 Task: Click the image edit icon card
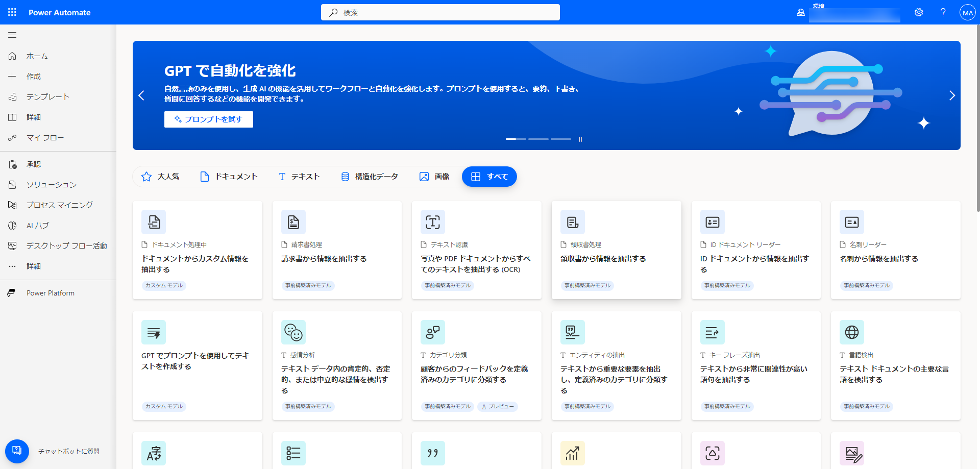point(852,453)
